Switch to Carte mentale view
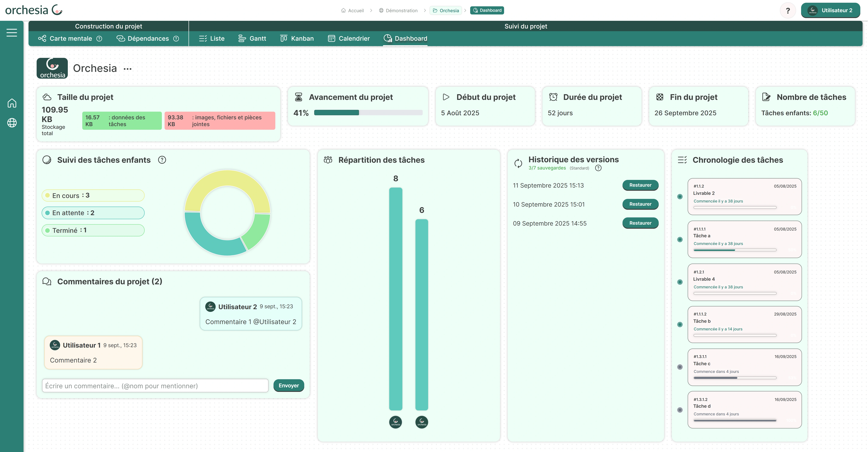 pos(65,38)
